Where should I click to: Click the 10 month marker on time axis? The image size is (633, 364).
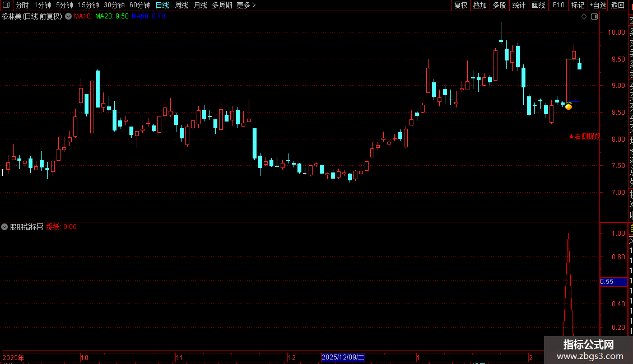pos(85,357)
